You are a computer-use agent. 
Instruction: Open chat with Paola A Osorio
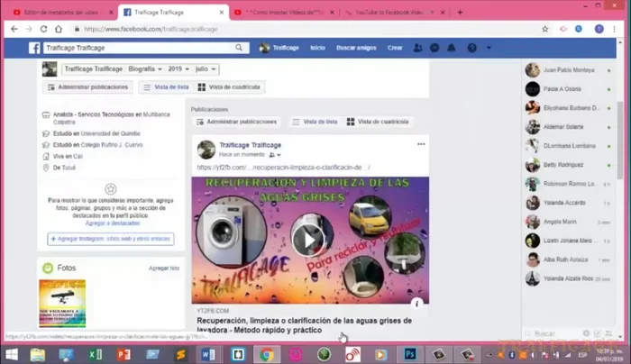[x=568, y=89]
